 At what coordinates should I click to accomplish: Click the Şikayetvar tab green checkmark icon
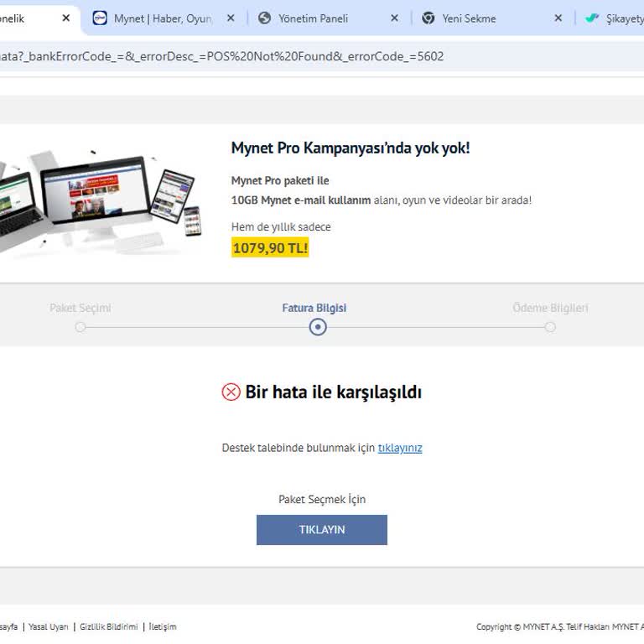pyautogui.click(x=592, y=18)
